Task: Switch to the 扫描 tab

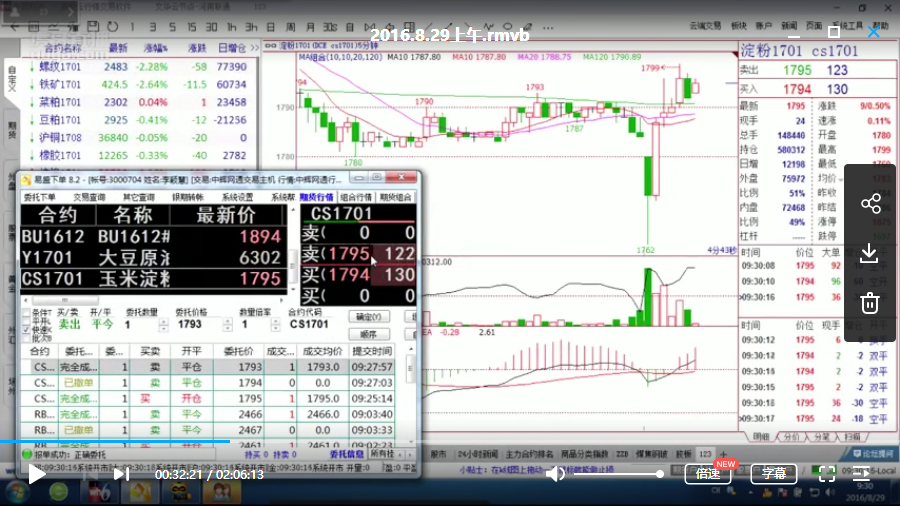Action: tap(852, 437)
